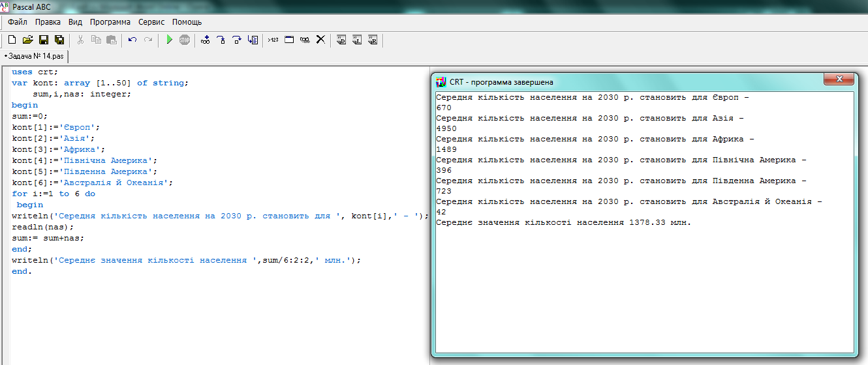
Task: Run to cursor using toolbar icon
Action: (x=253, y=40)
